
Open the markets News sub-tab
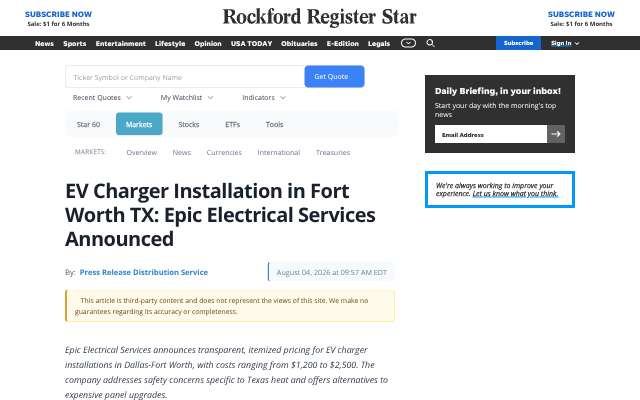[182, 152]
